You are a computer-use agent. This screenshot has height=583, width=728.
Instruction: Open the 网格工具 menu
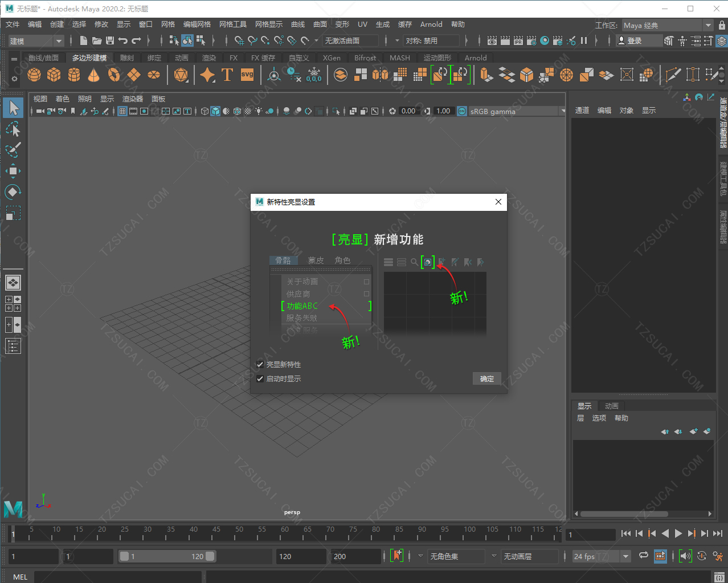(233, 25)
